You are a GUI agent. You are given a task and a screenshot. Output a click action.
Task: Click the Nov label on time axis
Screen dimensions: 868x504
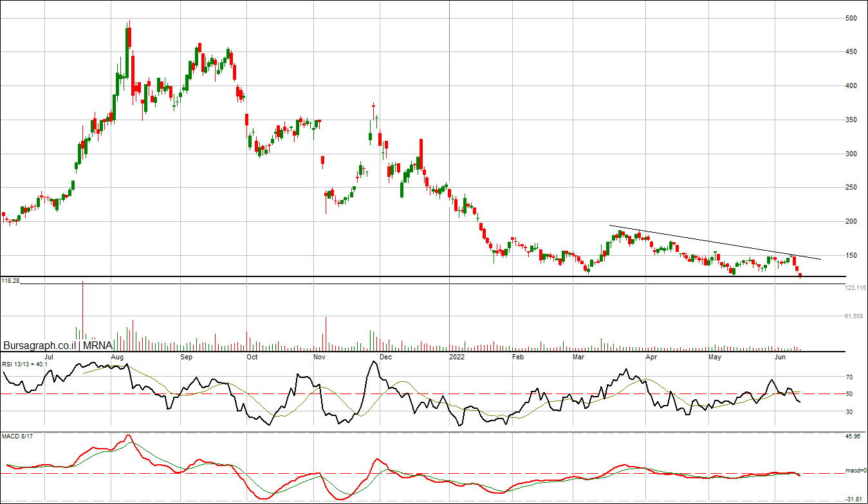319,356
